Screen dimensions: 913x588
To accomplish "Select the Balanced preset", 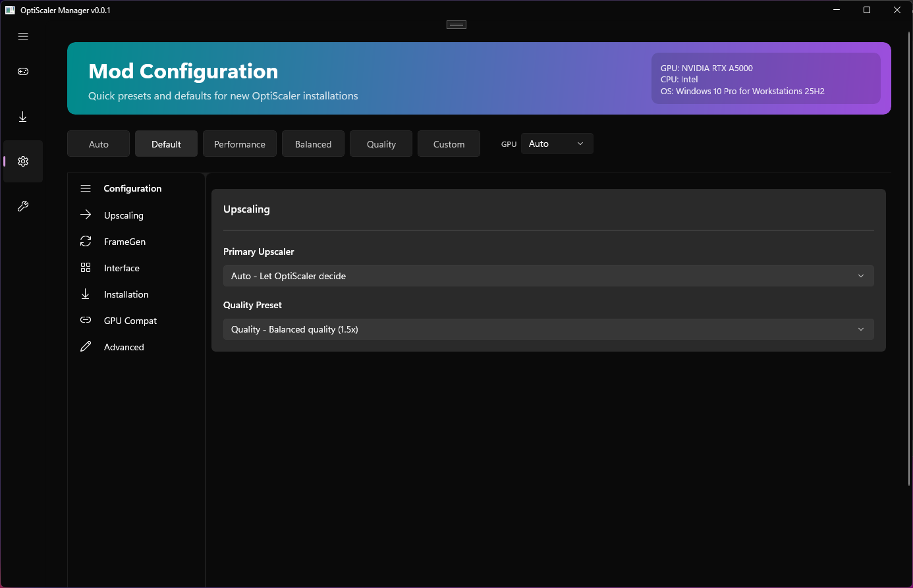I will point(314,144).
